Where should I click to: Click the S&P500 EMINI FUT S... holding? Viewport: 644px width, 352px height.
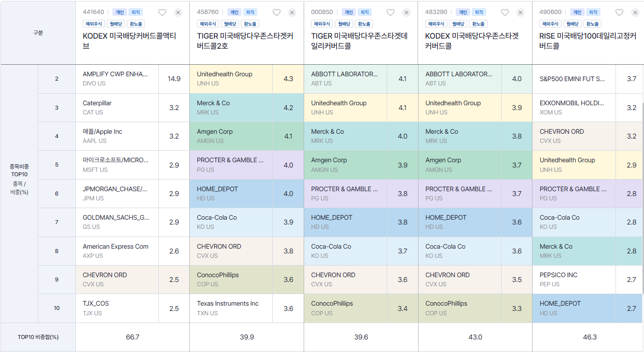pos(574,79)
